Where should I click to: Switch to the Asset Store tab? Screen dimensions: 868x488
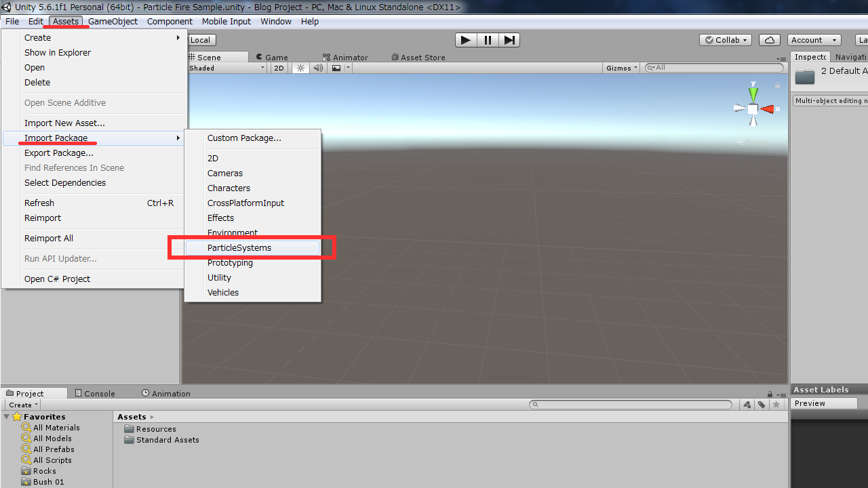point(418,58)
